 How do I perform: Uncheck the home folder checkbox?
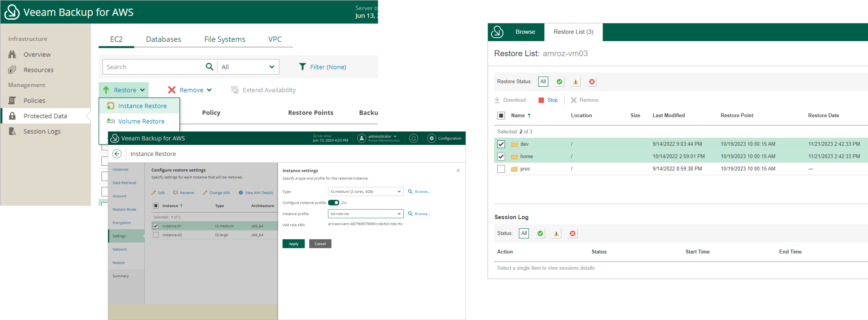pyautogui.click(x=501, y=156)
